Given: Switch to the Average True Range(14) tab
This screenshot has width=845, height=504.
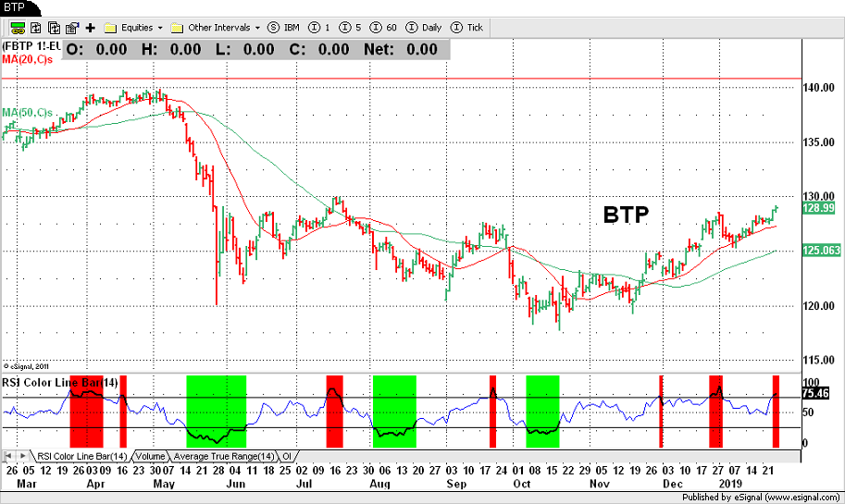Looking at the screenshot, I should (224, 457).
